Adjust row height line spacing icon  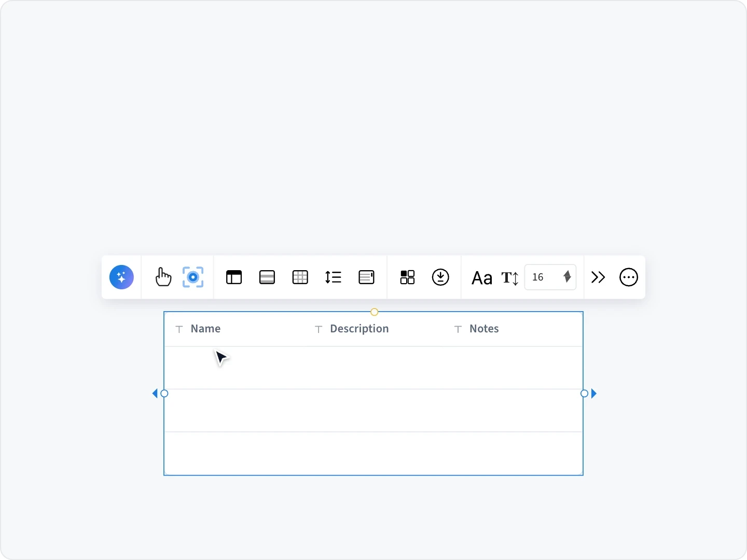coord(333,277)
